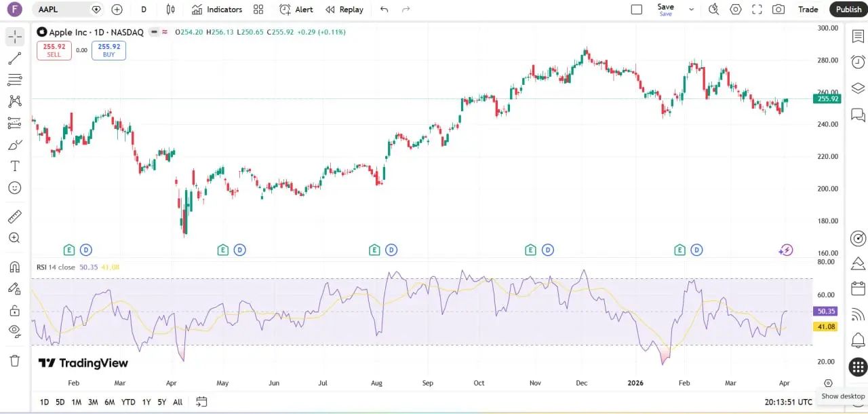Screen dimensions: 868x414
Task: Select the trend line drawing tool
Action: [15, 58]
